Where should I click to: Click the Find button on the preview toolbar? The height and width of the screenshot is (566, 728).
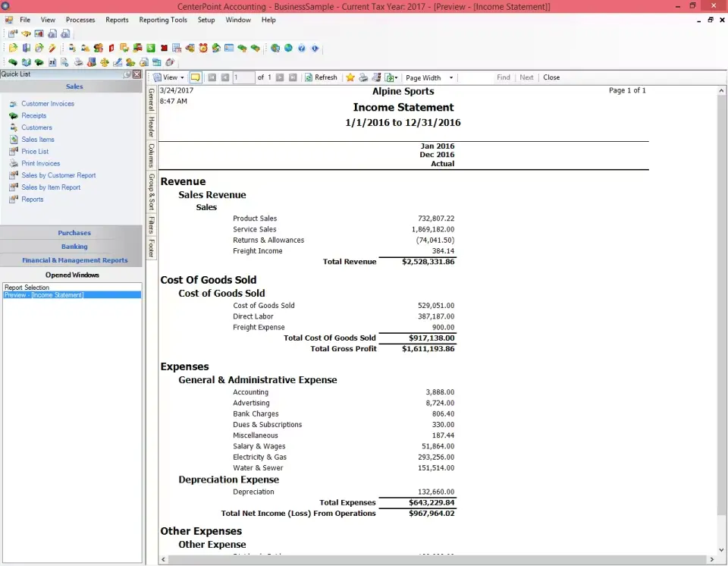(504, 77)
